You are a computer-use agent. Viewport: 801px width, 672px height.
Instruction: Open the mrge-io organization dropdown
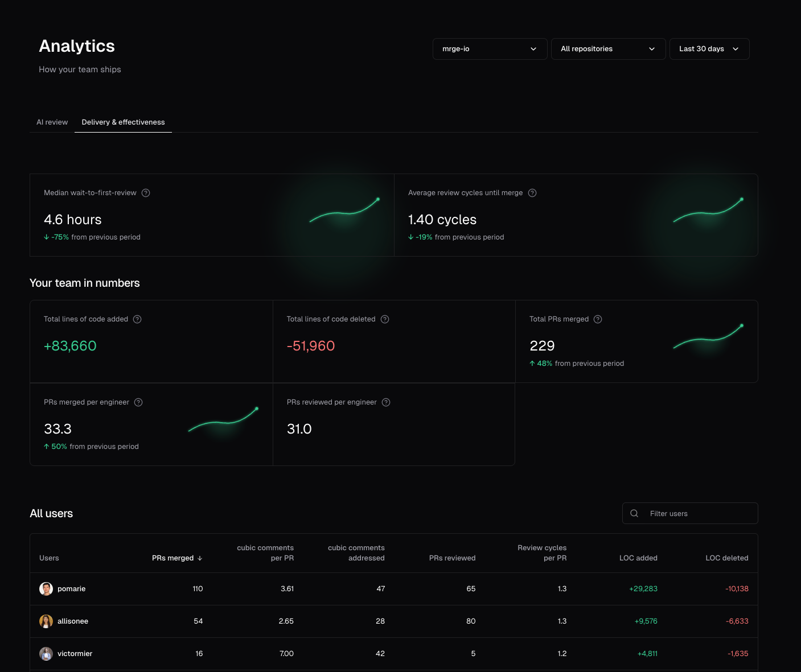[x=490, y=49]
